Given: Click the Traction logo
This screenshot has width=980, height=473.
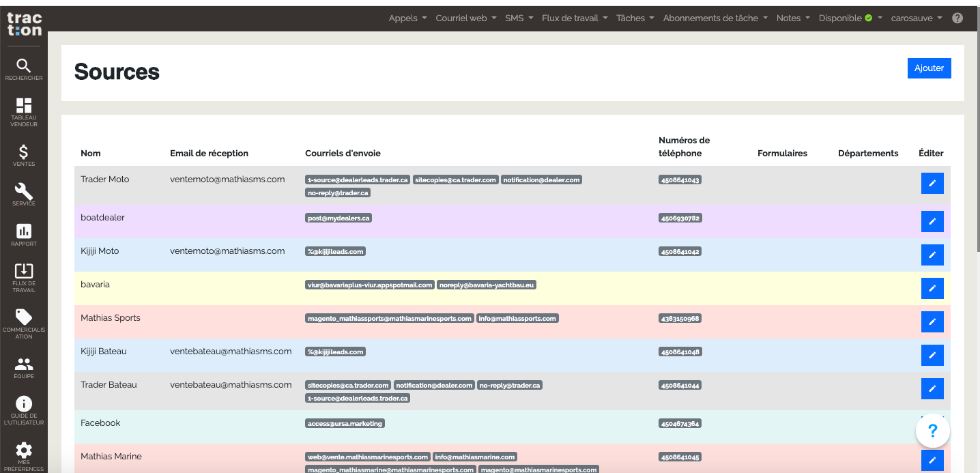Looking at the screenshot, I should (24, 24).
